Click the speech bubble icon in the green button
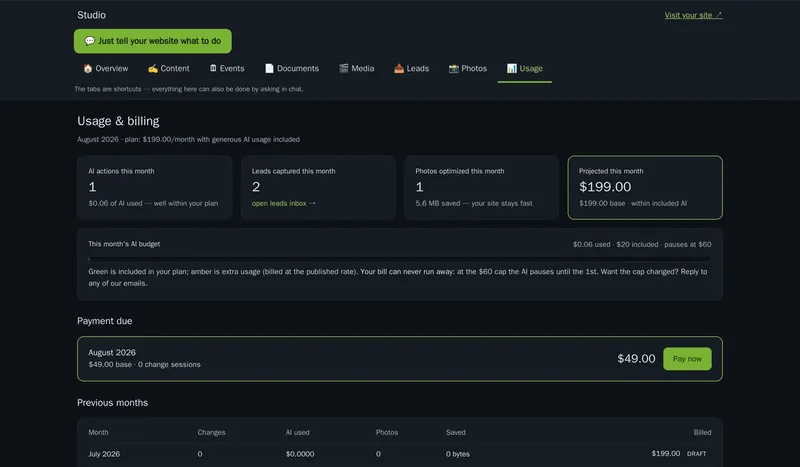800x467 pixels. [x=90, y=41]
